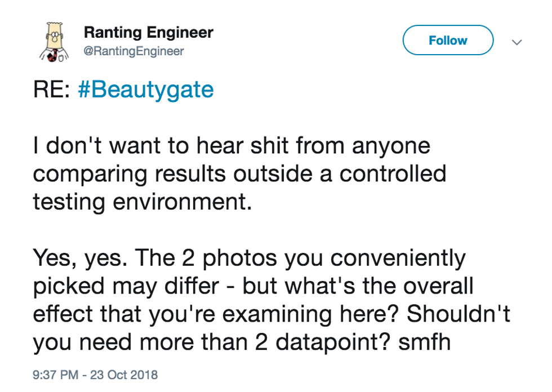The height and width of the screenshot is (392, 552).
Task: Open the Ranting Engineer display name
Action: point(148,32)
